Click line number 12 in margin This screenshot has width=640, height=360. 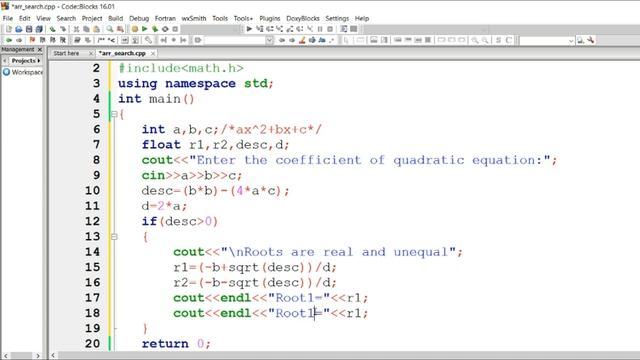click(92, 221)
